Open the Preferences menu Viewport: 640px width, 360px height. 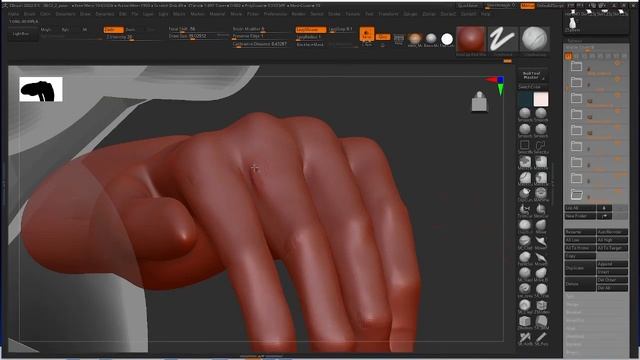tap(276, 14)
